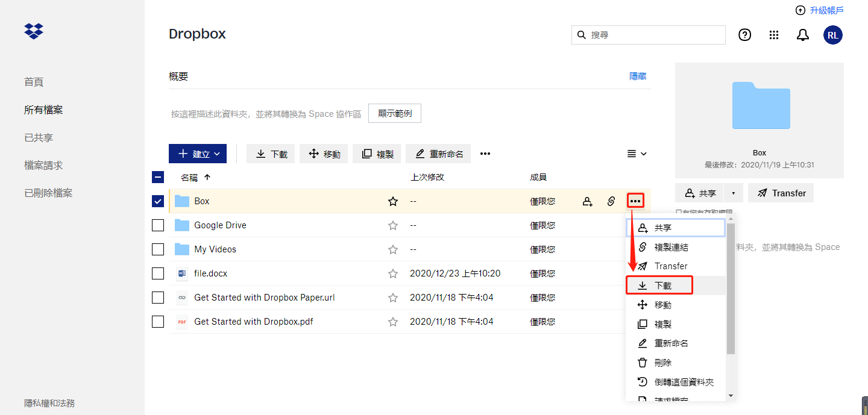Click link icon of Dropbox Paper.url file
868x415 pixels.
coord(182,298)
